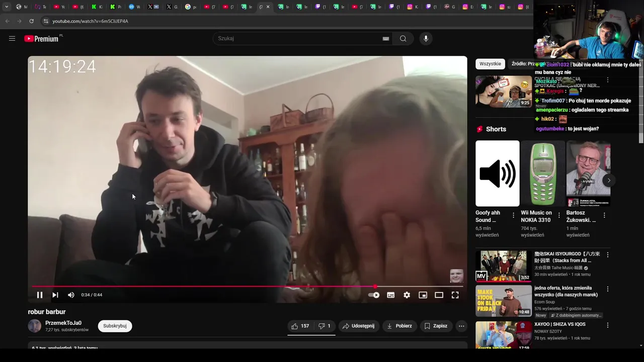The height and width of the screenshot is (362, 644).
Task: Show next Shorts with the right chevron
Action: point(609,180)
